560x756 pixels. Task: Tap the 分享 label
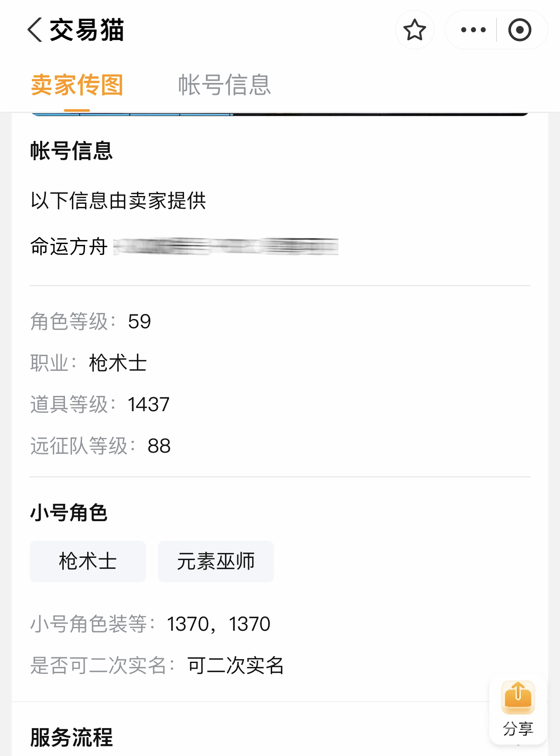point(518,729)
